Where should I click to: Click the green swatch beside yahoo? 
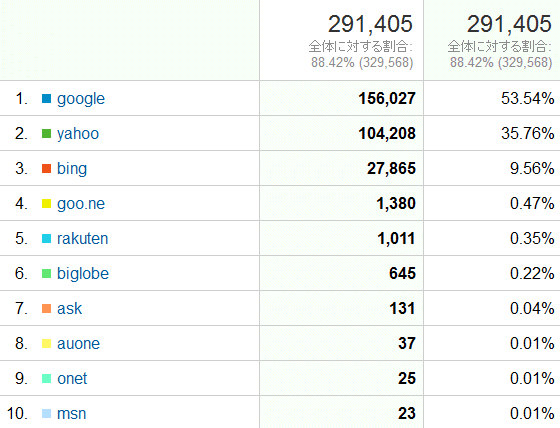pyautogui.click(x=46, y=134)
